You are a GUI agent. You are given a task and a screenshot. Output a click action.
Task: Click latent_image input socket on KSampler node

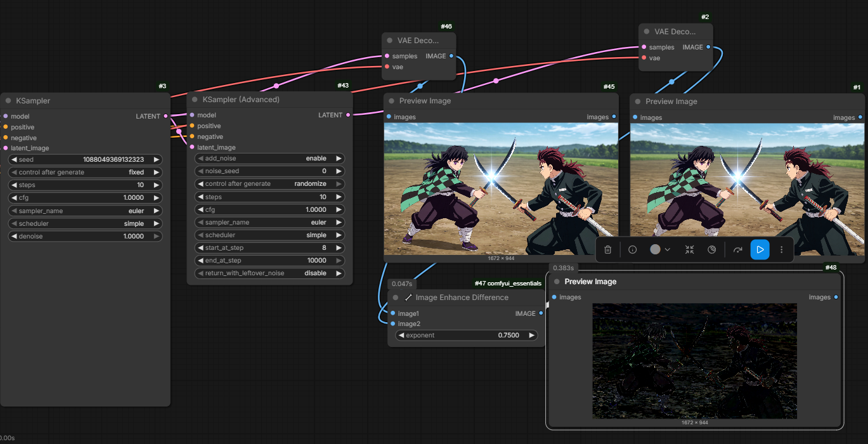(x=6, y=148)
